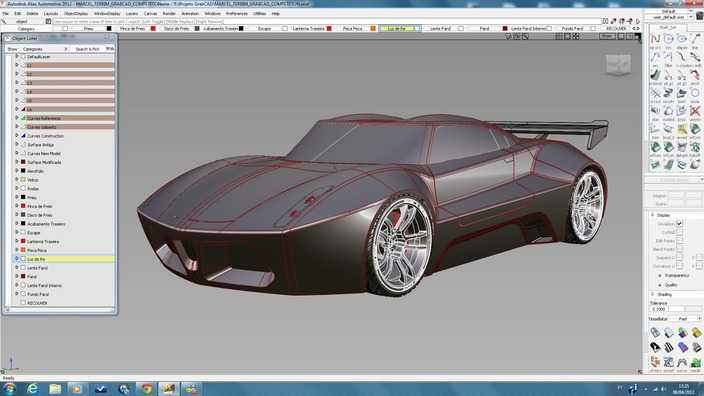This screenshot has width=704, height=396.
Task: Click the black striped zebra shading icon
Action: 669,347
